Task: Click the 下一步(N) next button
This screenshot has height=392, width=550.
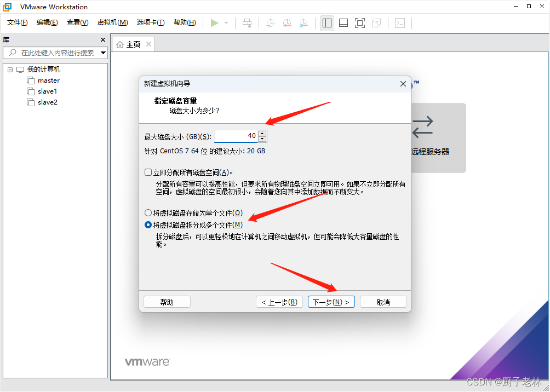Action: pos(331,302)
